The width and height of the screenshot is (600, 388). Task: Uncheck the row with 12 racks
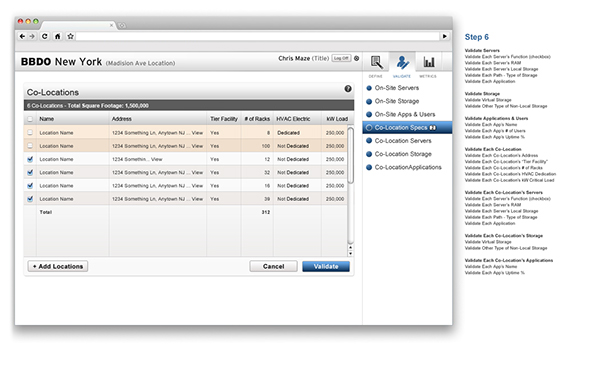(x=30, y=159)
